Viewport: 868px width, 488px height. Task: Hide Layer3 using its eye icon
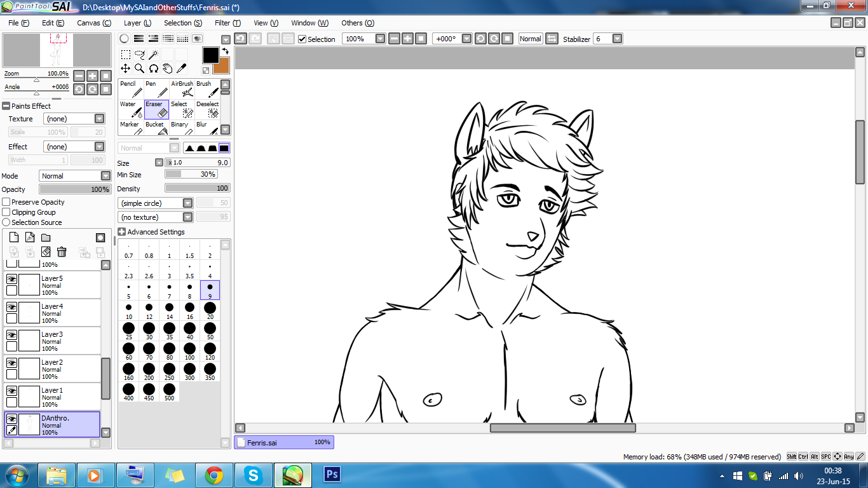pos(11,334)
